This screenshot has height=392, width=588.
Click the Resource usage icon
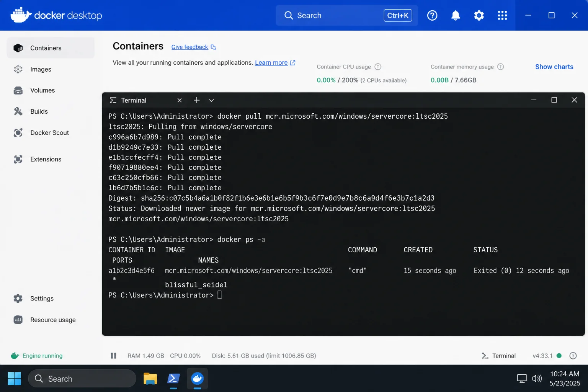click(18, 320)
